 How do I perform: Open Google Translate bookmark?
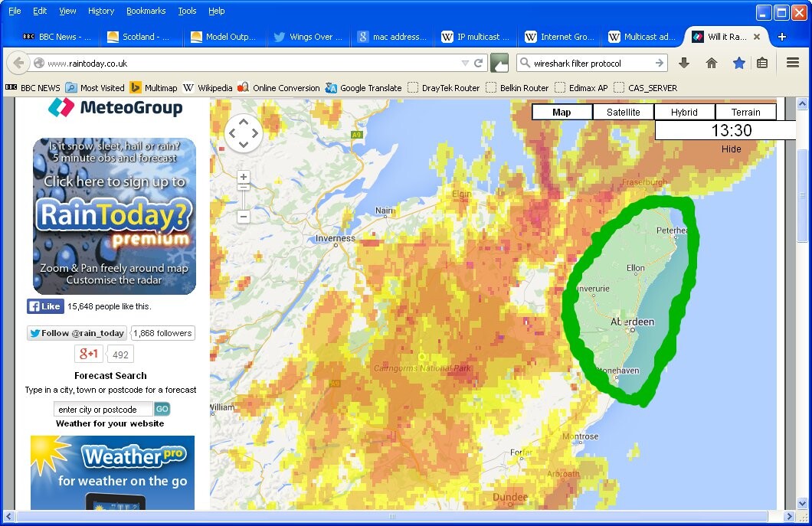[364, 88]
